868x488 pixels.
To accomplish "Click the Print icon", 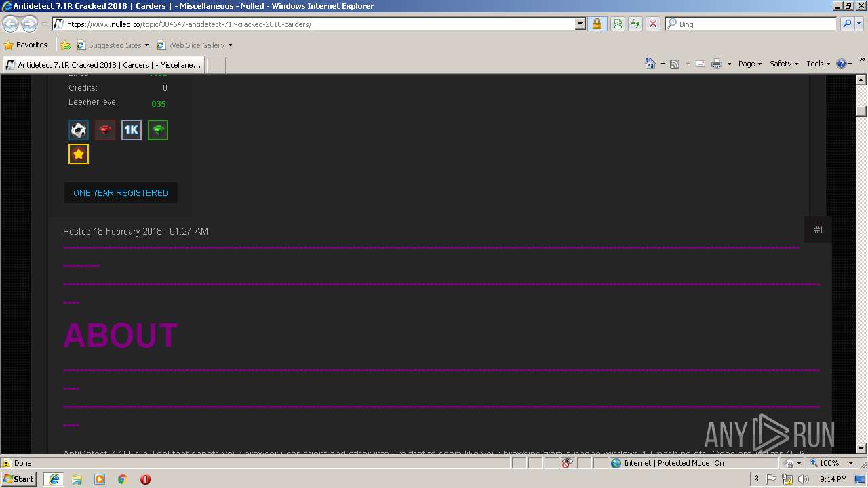I will 717,64.
